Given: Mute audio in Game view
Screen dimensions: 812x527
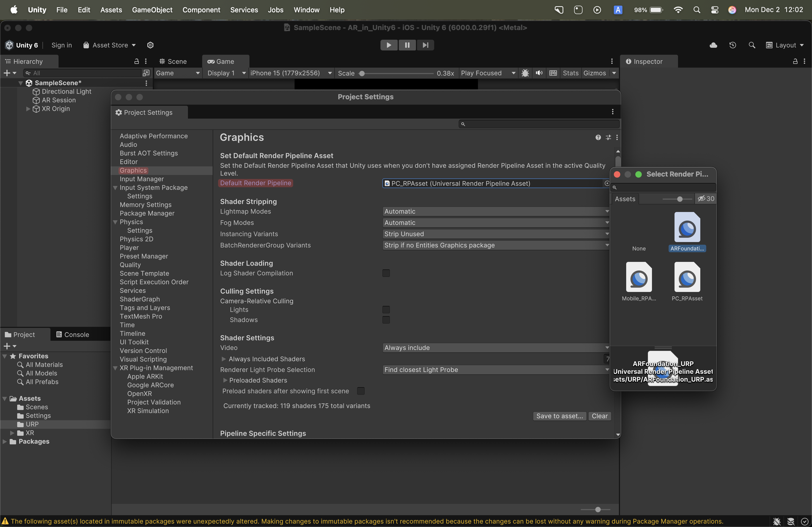Looking at the screenshot, I should click(x=539, y=73).
